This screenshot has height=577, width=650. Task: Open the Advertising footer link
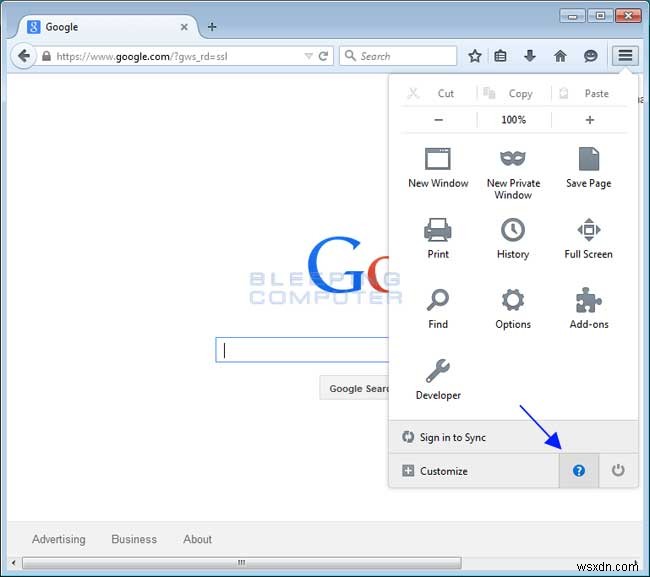tap(59, 539)
